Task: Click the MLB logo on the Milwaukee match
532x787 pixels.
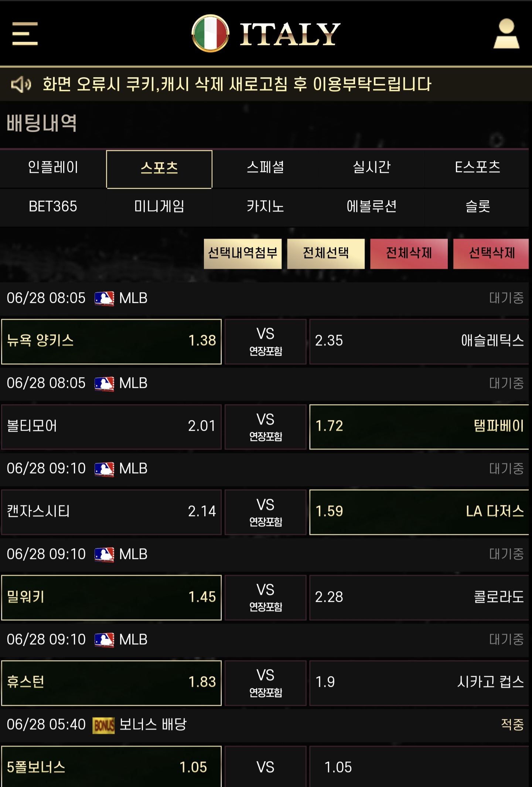Action: (x=104, y=554)
